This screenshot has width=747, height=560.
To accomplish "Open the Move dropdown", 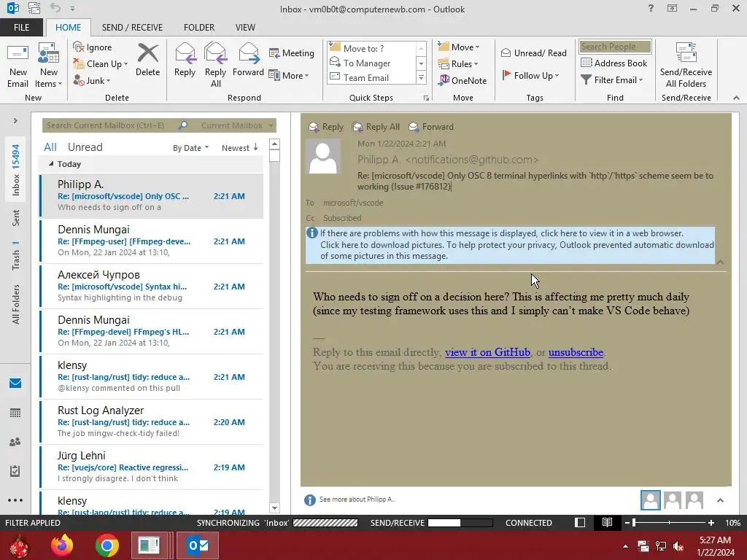I will point(459,47).
